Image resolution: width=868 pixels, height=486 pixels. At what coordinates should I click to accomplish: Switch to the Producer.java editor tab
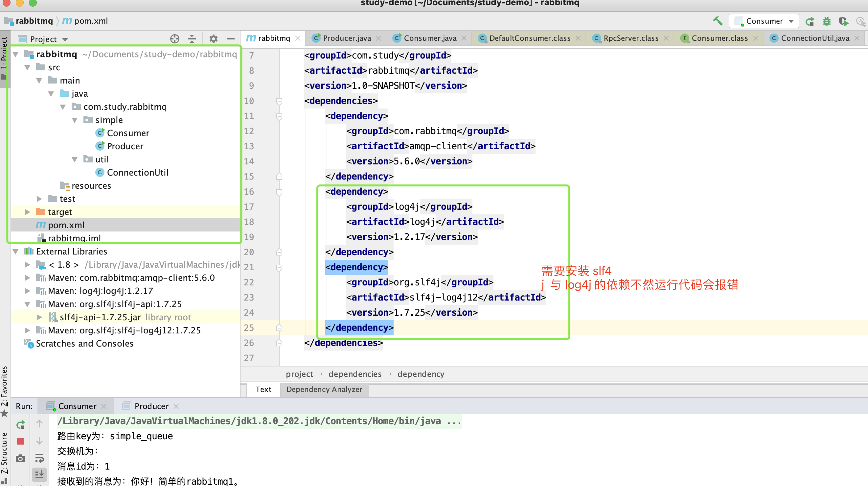pyautogui.click(x=346, y=38)
